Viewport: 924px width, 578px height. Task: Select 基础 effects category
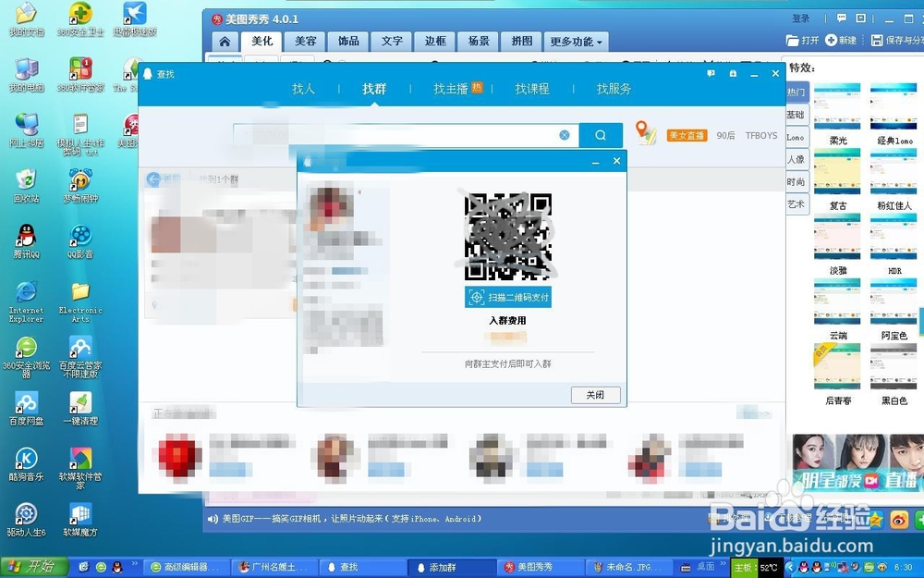coord(796,115)
